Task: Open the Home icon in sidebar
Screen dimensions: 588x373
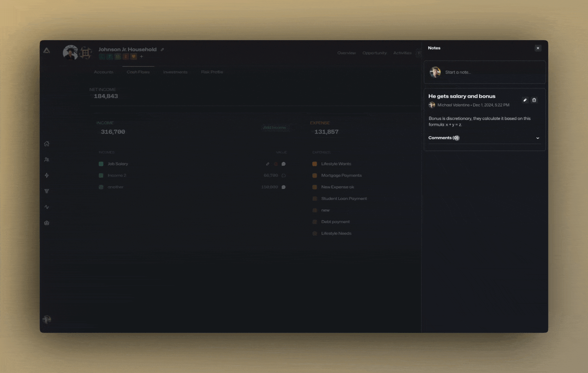Action: pos(47,144)
